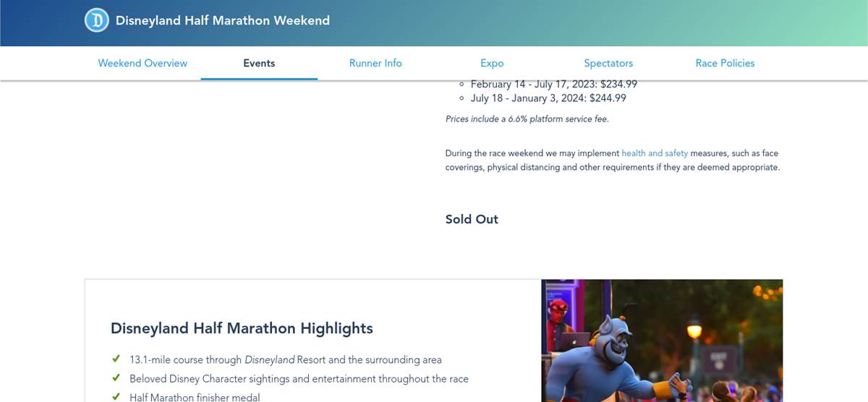Click the Disney "D" logo icon
The image size is (868, 402).
point(96,20)
